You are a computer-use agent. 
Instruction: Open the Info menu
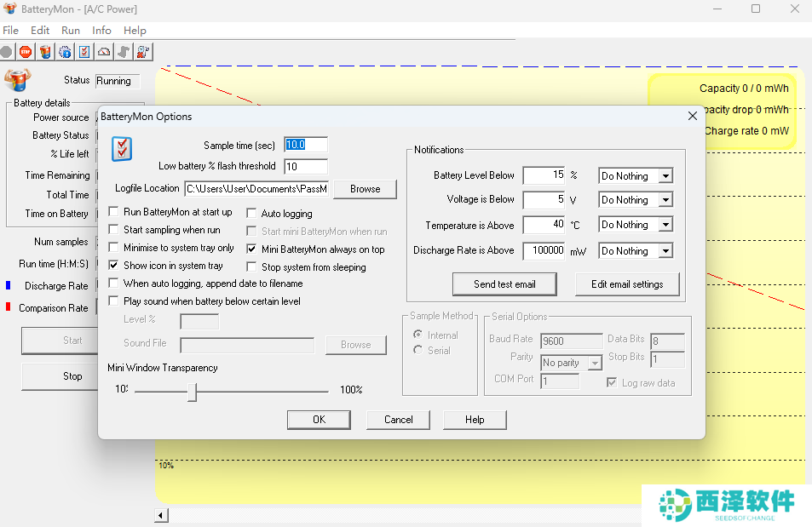101,31
